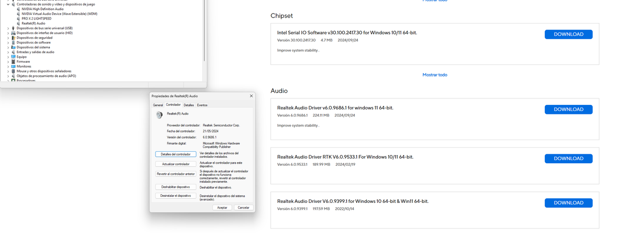
Task: Click the Dispositivos de seguridad icon
Action: [x=13, y=38]
